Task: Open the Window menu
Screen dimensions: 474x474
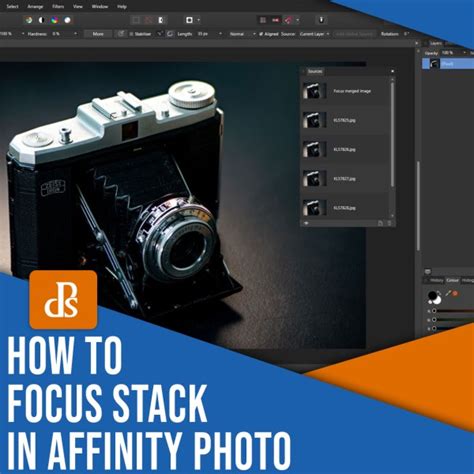Action: point(100,6)
